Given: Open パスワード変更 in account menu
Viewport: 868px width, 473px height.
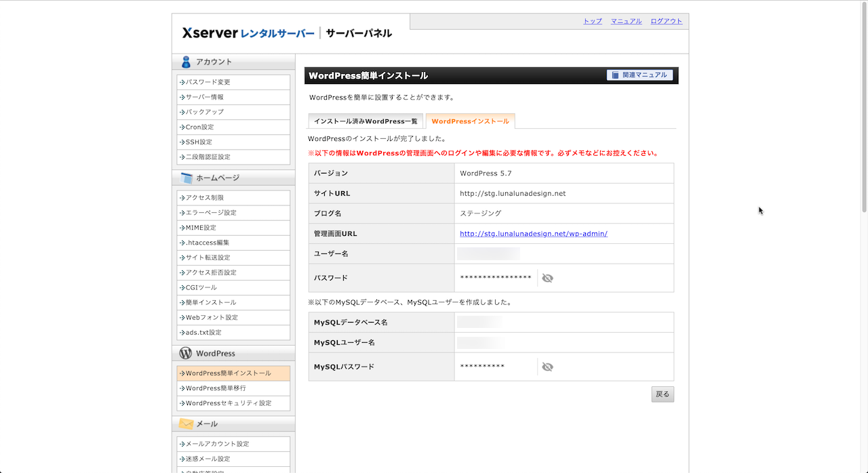Looking at the screenshot, I should tap(208, 82).
